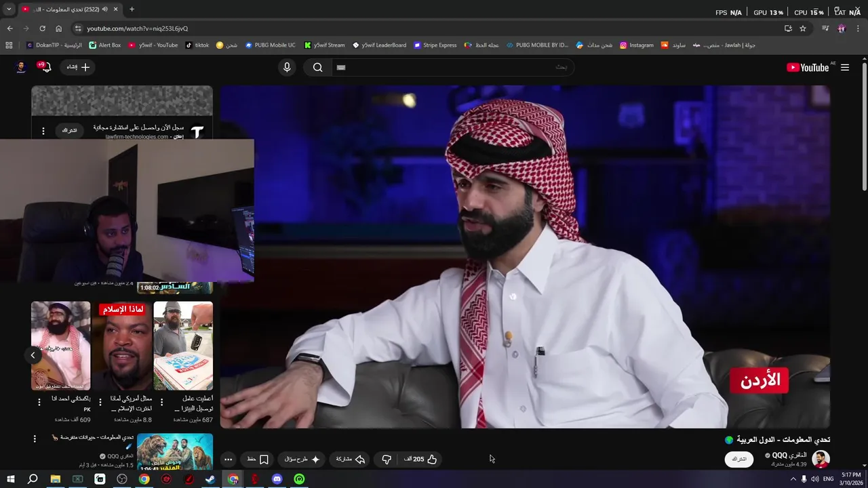Open File Explorer from taskbar
The height and width of the screenshot is (488, 868).
pos(56,479)
